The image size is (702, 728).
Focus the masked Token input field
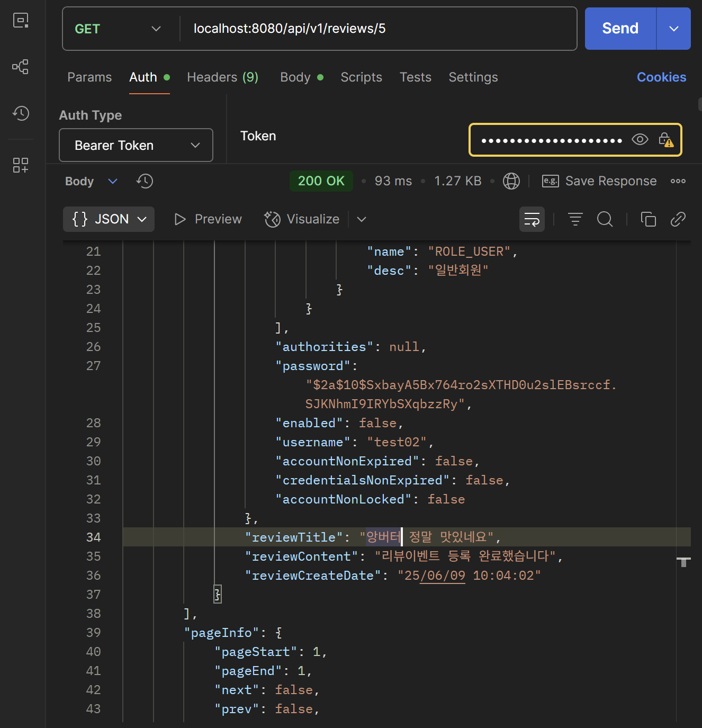pyautogui.click(x=552, y=140)
